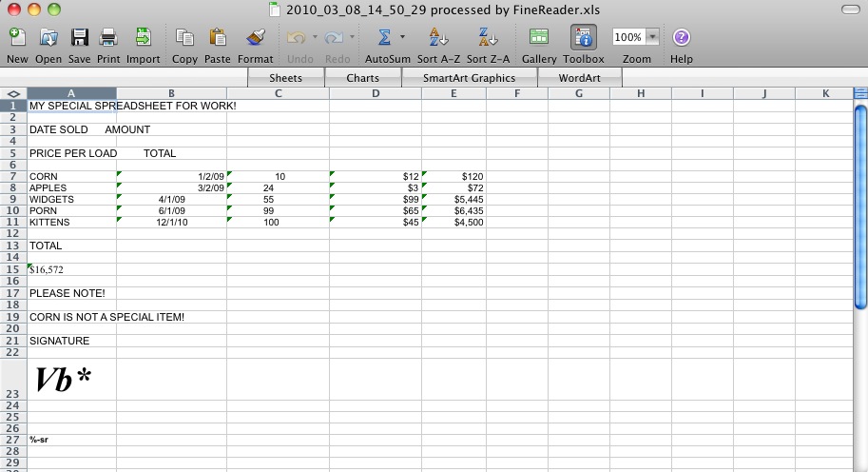Click the total cell '$6,435'
Image resolution: width=868 pixels, height=472 pixels.
pos(453,211)
